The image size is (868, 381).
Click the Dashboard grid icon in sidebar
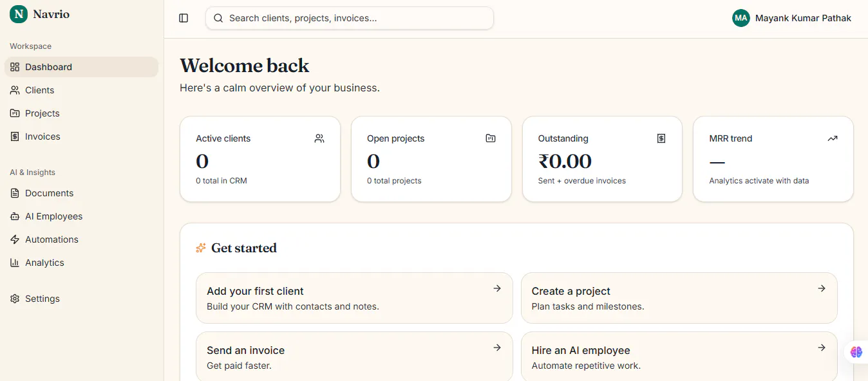pos(15,67)
